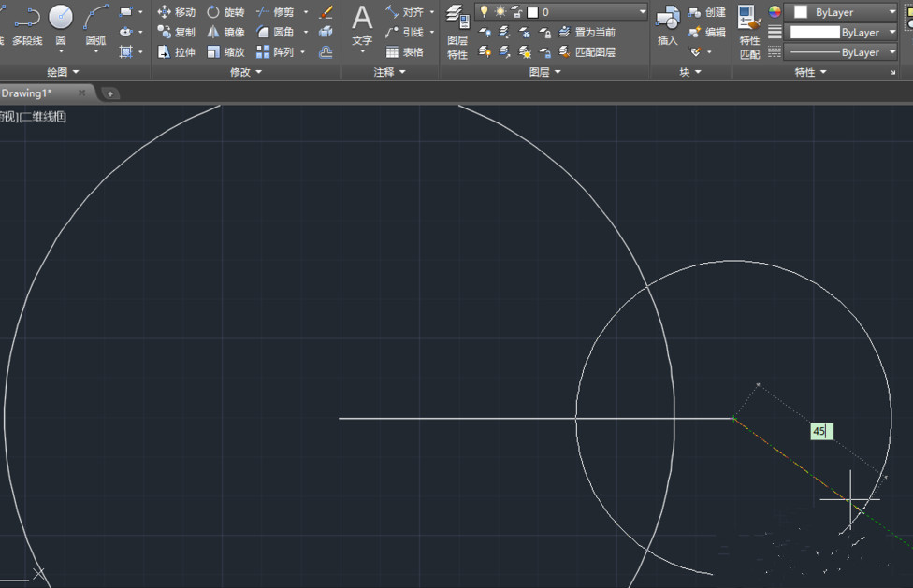This screenshot has height=588, width=913.
Task: Expand the Layers (图层) panel title
Action: pos(545,72)
